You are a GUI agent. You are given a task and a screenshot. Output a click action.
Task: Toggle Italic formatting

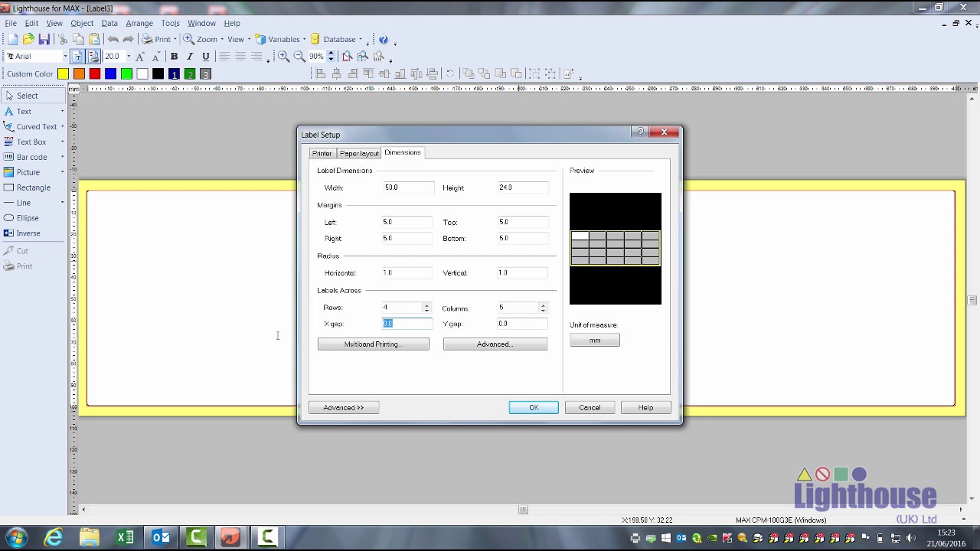(x=190, y=57)
